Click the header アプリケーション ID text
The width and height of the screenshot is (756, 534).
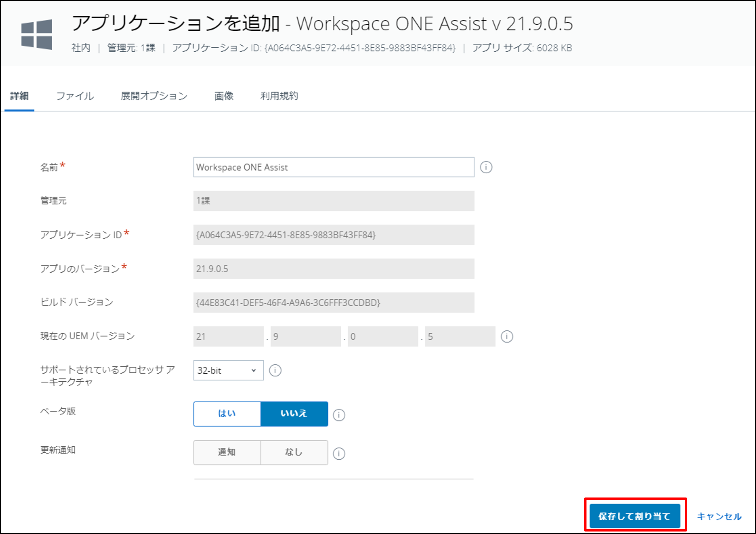(x=314, y=48)
